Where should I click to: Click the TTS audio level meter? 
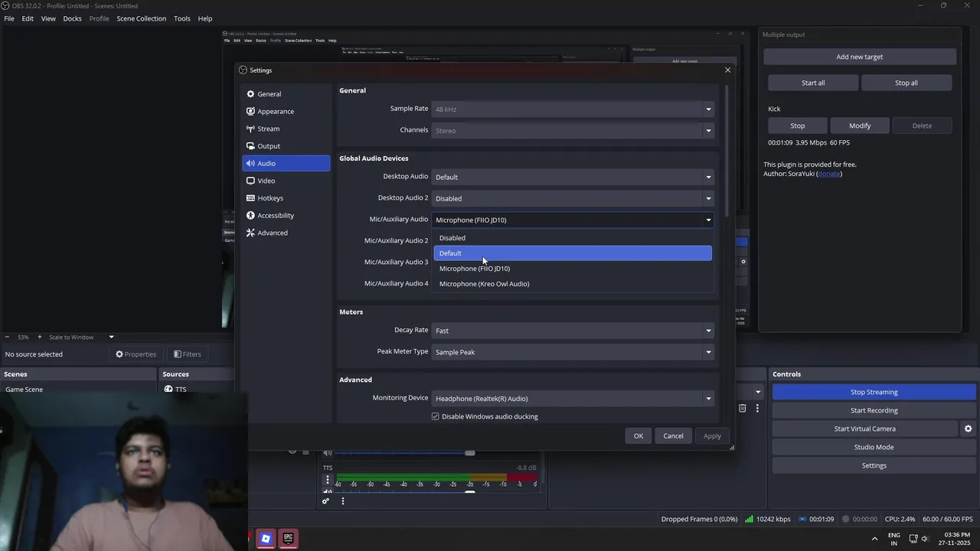(x=436, y=478)
